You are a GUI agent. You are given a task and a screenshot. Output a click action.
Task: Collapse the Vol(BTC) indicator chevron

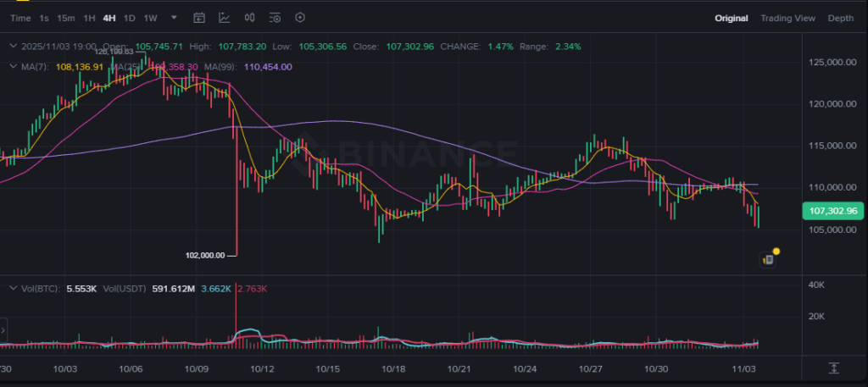[11, 289]
